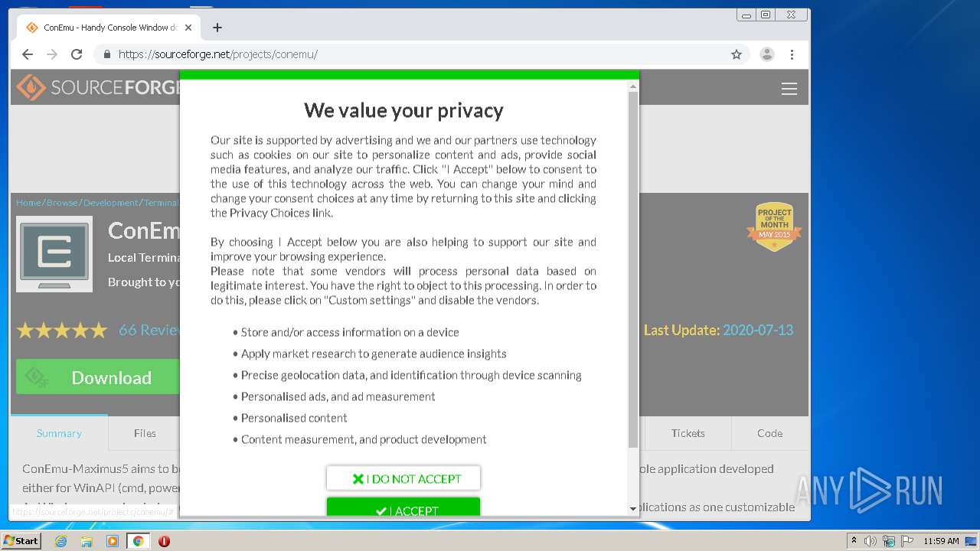Click the ConEmu project icon
The width and height of the screenshot is (980, 551).
coord(54,254)
